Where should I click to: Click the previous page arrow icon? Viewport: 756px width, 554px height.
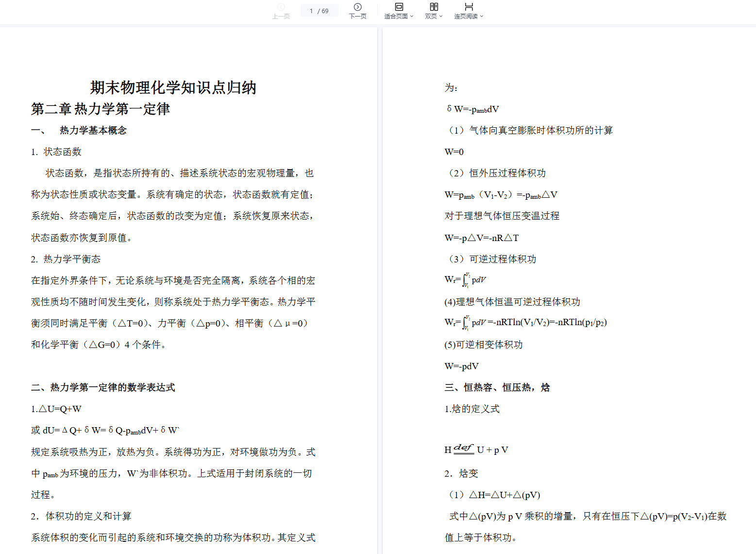coord(281,7)
